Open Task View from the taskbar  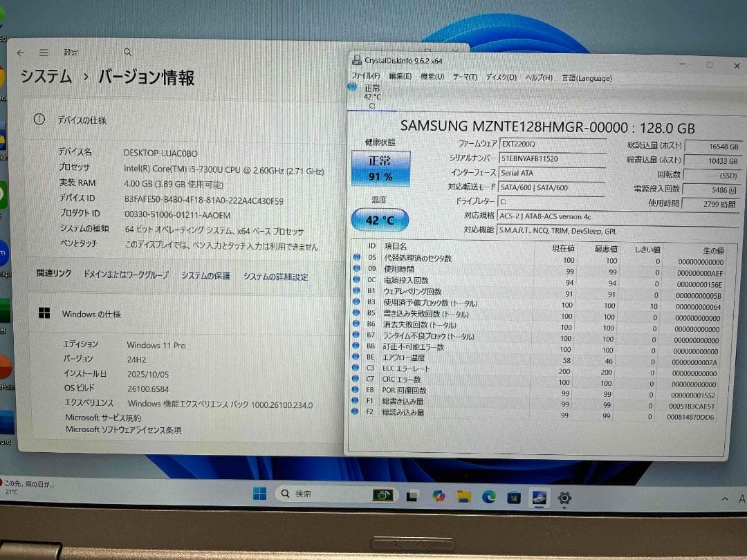tap(412, 496)
